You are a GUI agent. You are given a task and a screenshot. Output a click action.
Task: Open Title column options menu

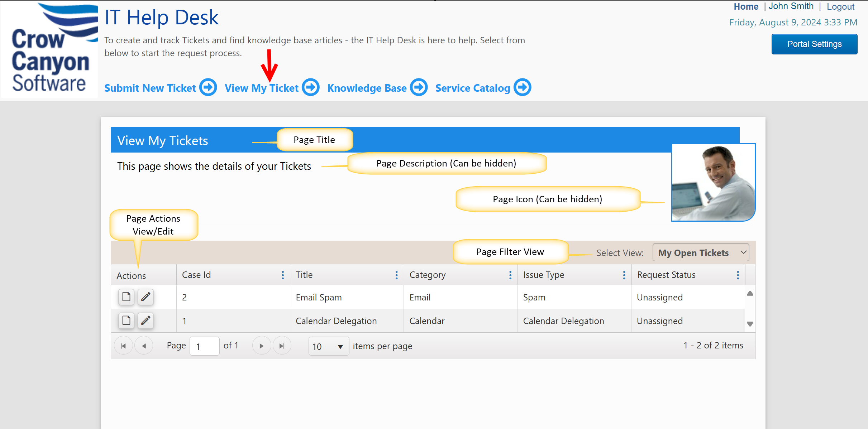coord(396,275)
